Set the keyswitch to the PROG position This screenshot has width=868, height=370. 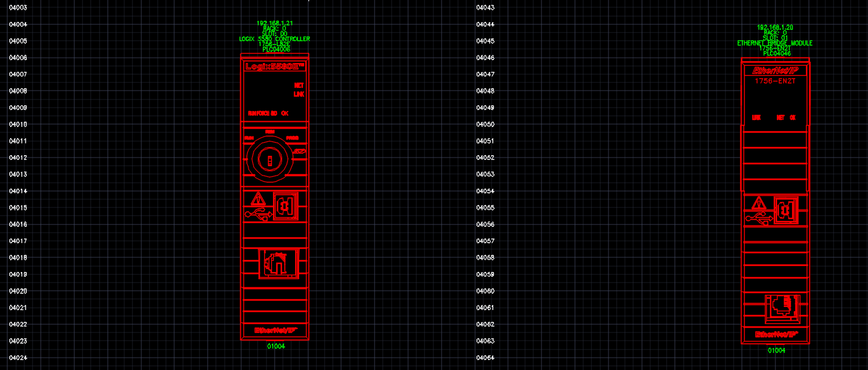292,138
